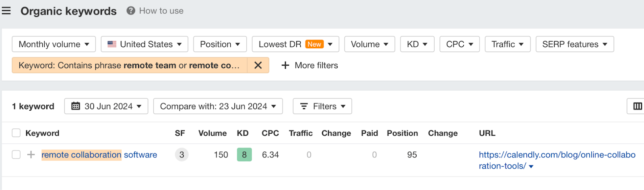The width and height of the screenshot is (644, 190).
Task: Remove the keyword filter with X
Action: tap(258, 65)
